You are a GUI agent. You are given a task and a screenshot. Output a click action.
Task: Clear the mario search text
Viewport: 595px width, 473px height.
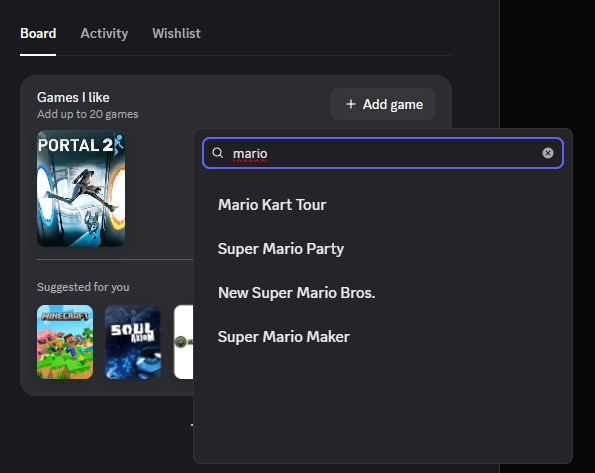[x=548, y=153]
